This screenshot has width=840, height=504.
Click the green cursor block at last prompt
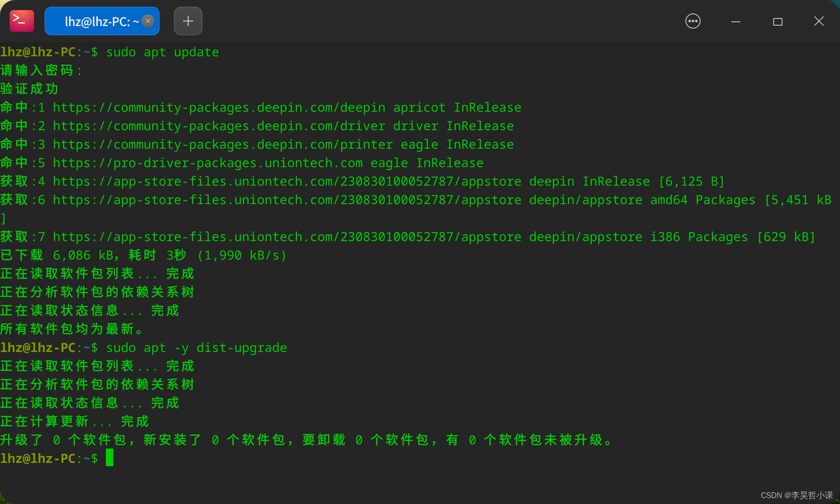110,458
